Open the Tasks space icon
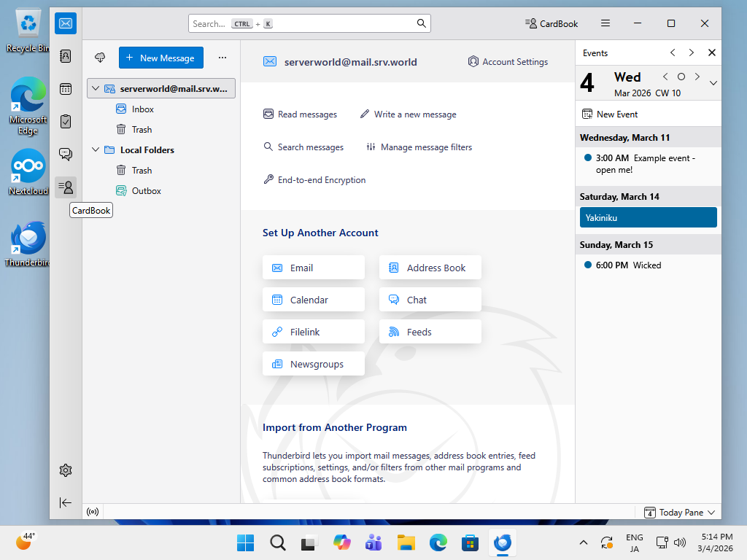This screenshot has width=747, height=560. [x=66, y=122]
